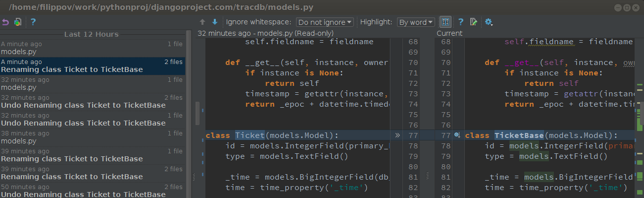644x198 pixels.
Task: Click 'def __get__' line in the left pane
Action: pos(307,63)
